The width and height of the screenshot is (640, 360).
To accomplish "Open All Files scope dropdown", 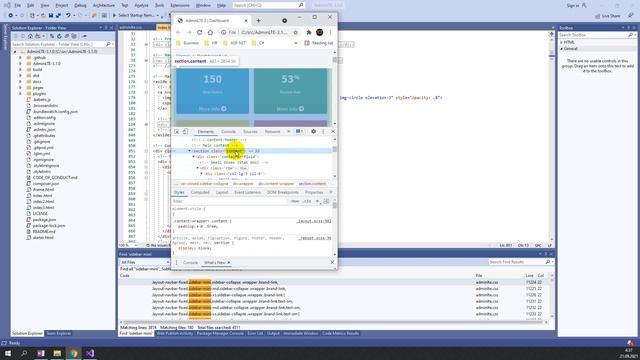I will (x=144, y=262).
